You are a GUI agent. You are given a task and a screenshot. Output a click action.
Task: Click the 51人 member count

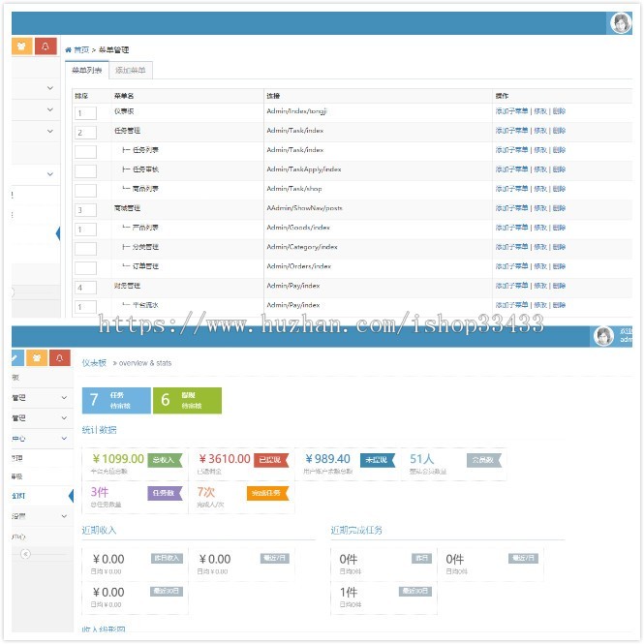click(422, 459)
